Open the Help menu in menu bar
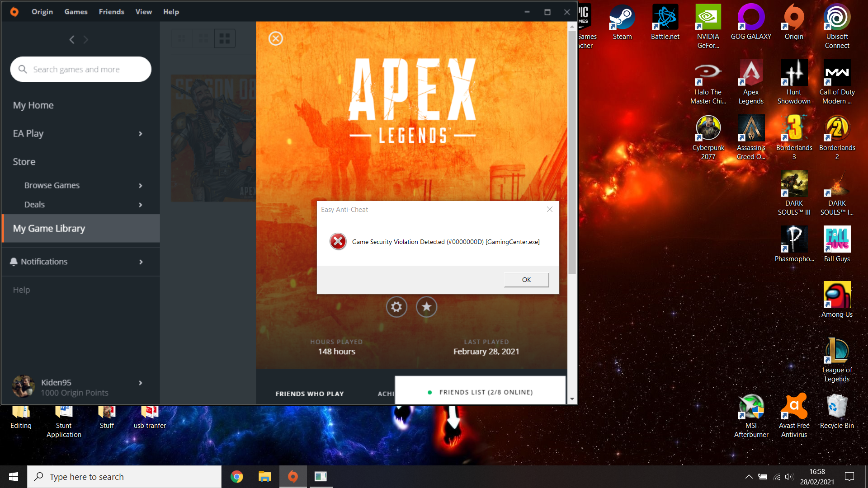The height and width of the screenshot is (488, 868). (x=171, y=12)
